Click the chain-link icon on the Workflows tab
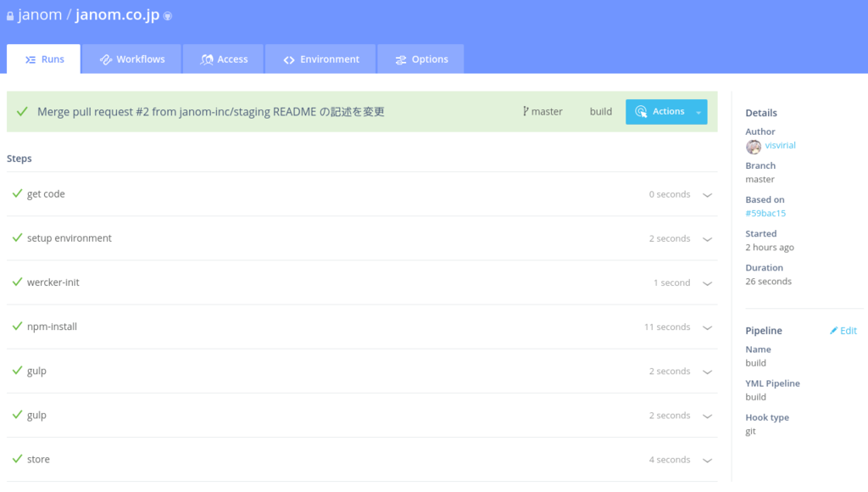Screen dimensions: 868x492 (x=104, y=59)
